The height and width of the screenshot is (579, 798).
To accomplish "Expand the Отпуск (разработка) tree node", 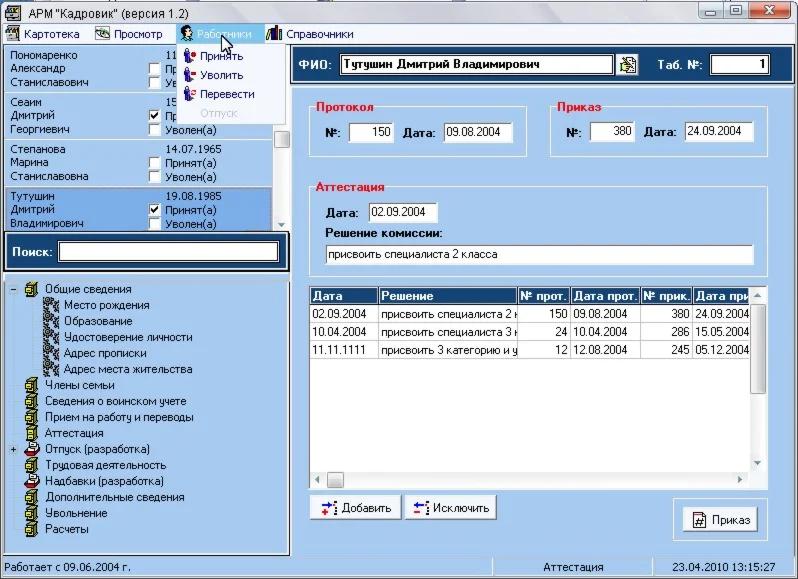I will 14,449.
